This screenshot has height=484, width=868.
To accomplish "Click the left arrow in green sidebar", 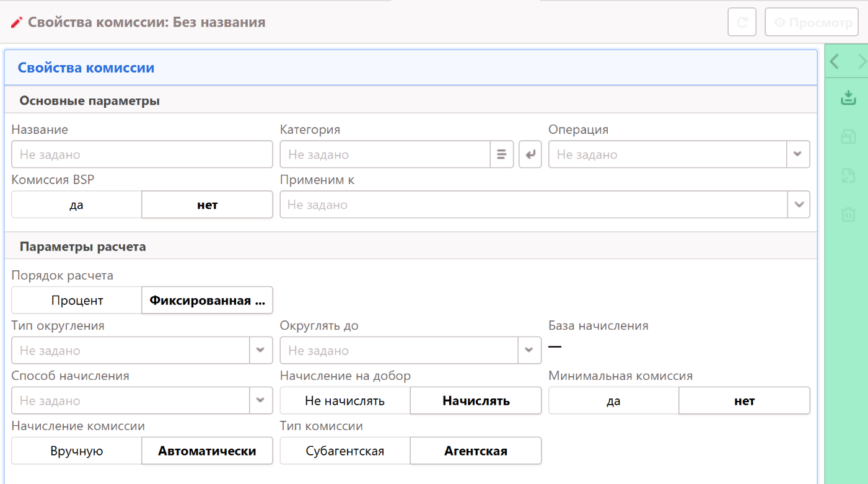I will pos(835,61).
